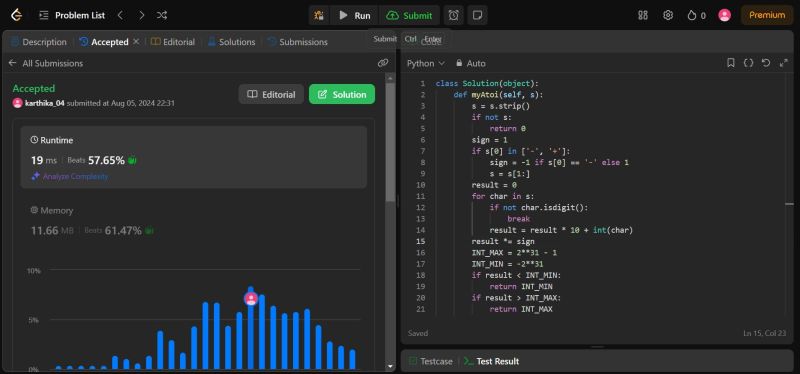Open the debugger icon beside Run
Viewport: 800px width, 374px height.
click(x=319, y=15)
